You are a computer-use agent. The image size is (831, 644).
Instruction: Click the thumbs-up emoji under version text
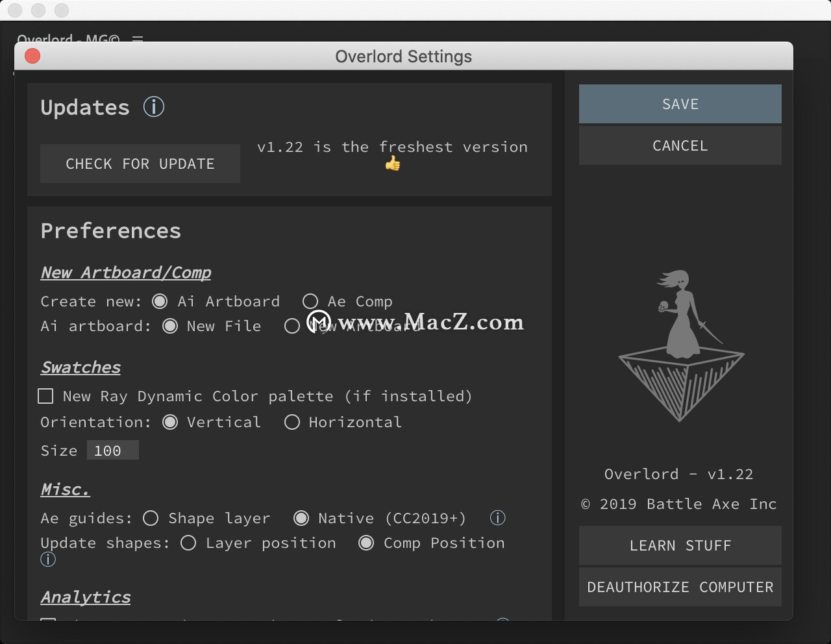tap(393, 164)
